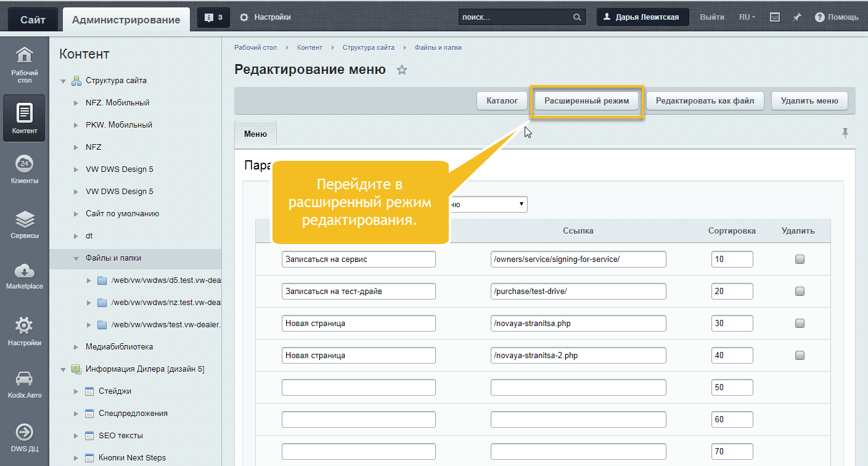The height and width of the screenshot is (466, 868).
Task: Click the Информация Дилера section icon
Action: [76, 369]
